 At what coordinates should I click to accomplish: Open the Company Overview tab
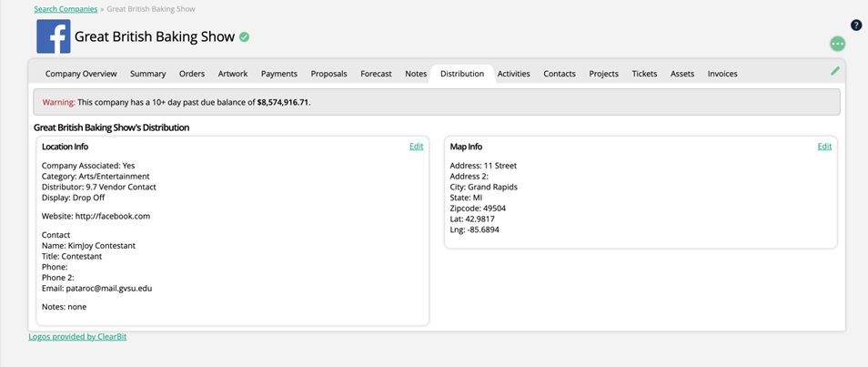(x=81, y=74)
